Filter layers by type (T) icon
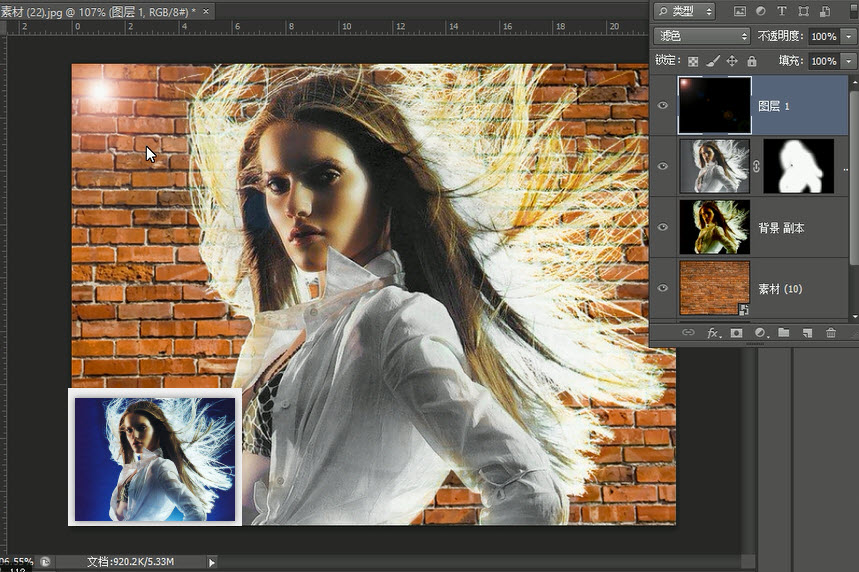The width and height of the screenshot is (859, 572). [782, 11]
